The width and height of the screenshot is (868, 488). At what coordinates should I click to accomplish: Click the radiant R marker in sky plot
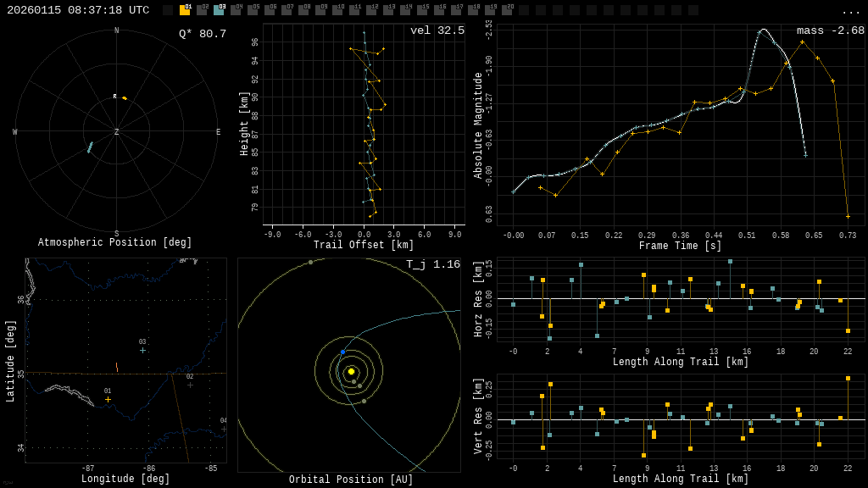coord(115,97)
